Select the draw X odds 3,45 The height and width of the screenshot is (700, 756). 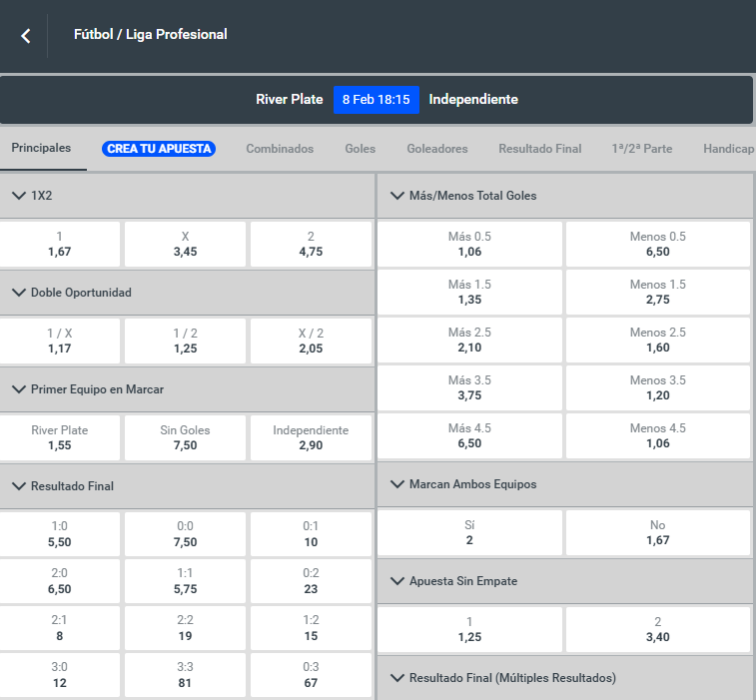pos(185,244)
